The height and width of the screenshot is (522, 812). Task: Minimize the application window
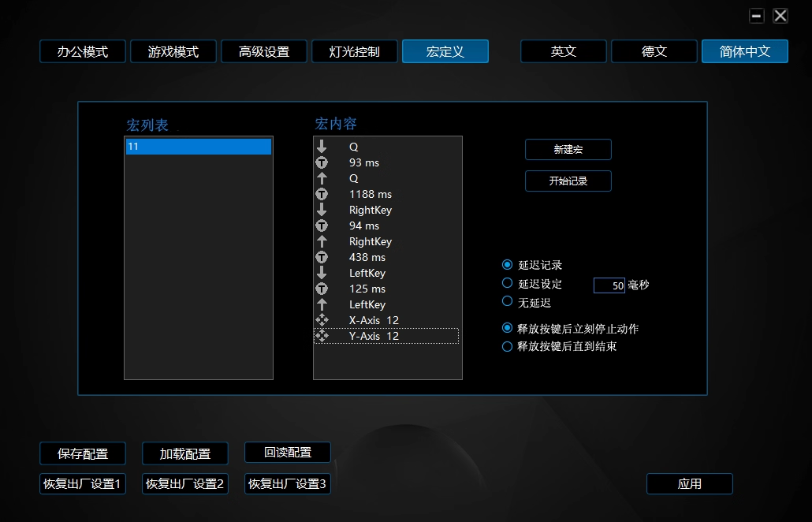click(x=757, y=16)
